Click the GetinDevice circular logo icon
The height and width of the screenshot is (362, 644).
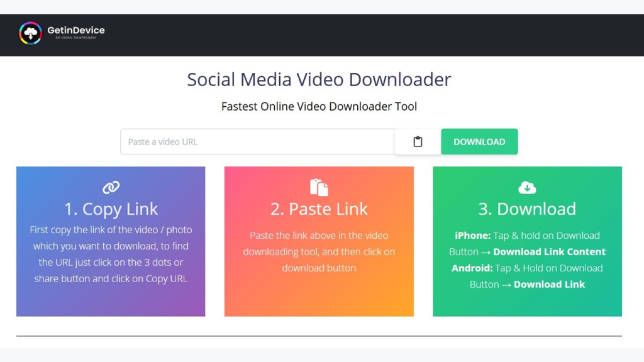[30, 33]
